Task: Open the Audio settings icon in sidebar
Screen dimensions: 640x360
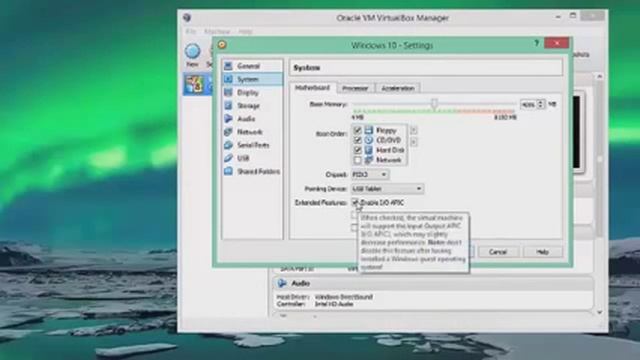Action: [229, 119]
